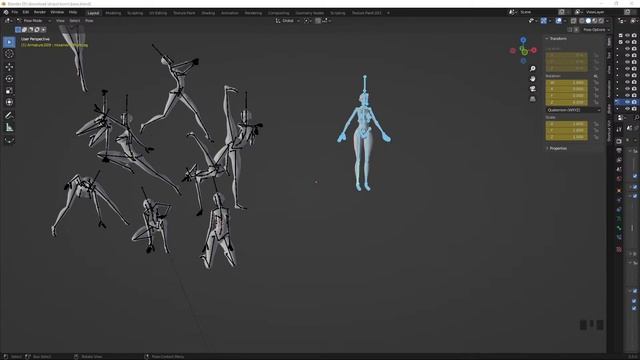Open the Render menu
The height and width of the screenshot is (360, 640).
(x=40, y=13)
